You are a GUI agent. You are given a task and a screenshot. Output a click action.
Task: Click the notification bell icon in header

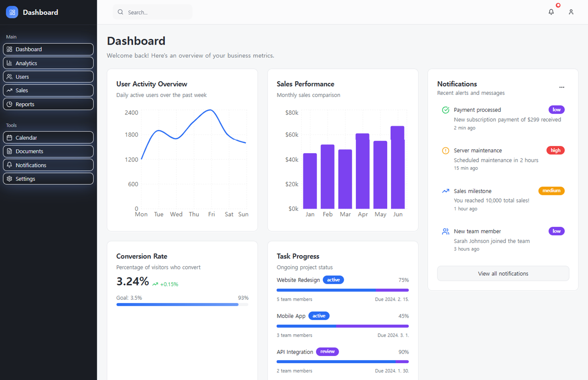pos(551,12)
